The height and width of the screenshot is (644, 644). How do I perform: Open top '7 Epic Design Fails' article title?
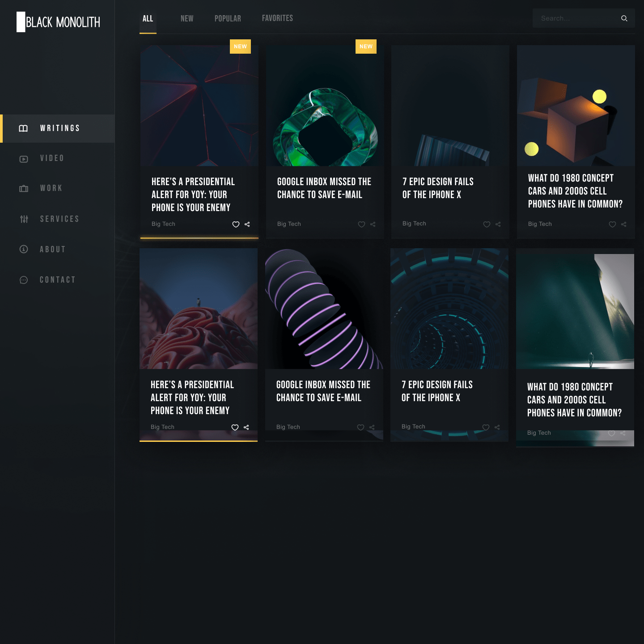tap(437, 188)
